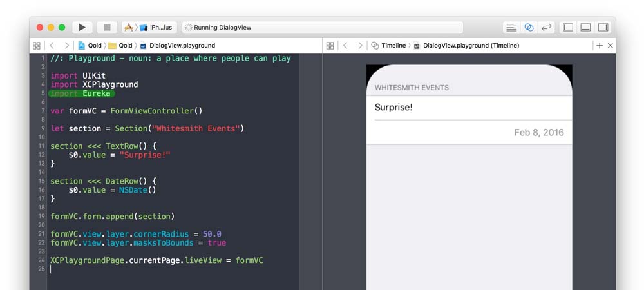Click formVC.form.append(section) line
The image size is (644, 290).
[x=113, y=217]
